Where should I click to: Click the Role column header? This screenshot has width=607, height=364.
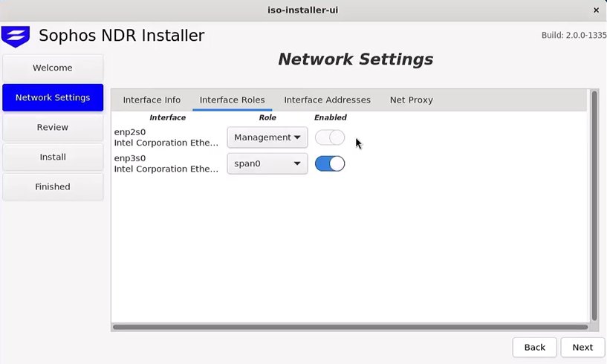point(267,117)
